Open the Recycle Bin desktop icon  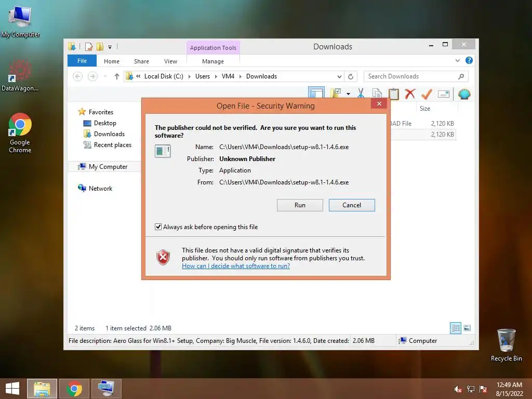[506, 345]
